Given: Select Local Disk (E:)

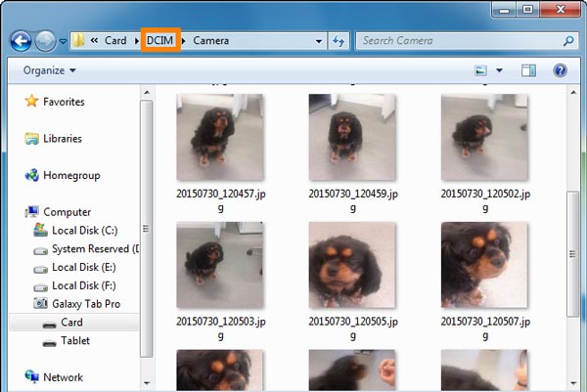Looking at the screenshot, I should (84, 267).
